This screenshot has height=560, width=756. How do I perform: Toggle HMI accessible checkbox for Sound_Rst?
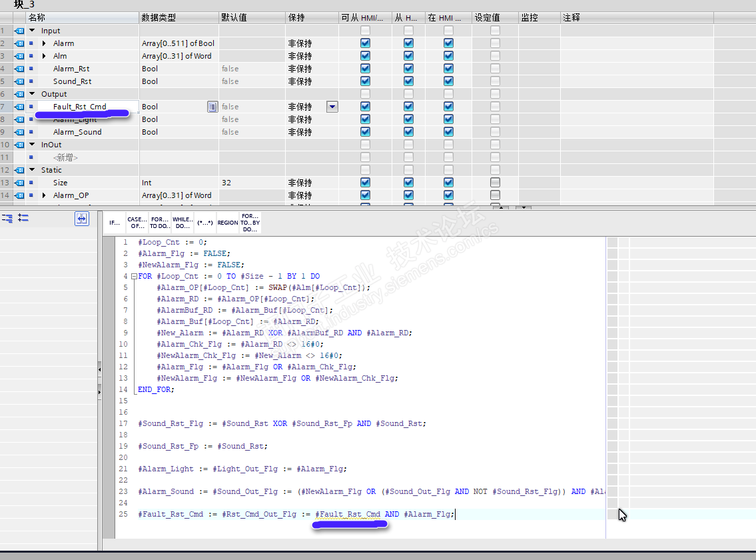point(366,81)
